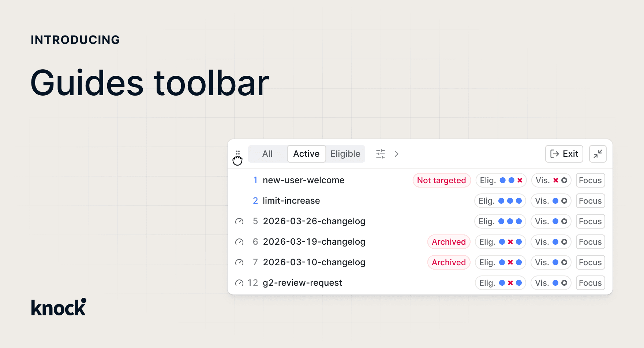Screen dimensions: 644x348
Task: Switch to the All tab
Action: pyautogui.click(x=267, y=154)
